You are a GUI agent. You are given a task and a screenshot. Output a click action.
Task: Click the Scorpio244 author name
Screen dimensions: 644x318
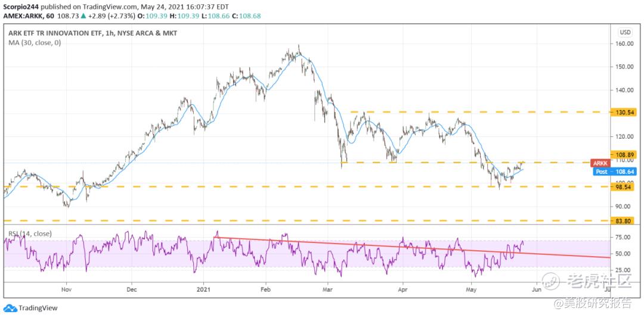20,7
